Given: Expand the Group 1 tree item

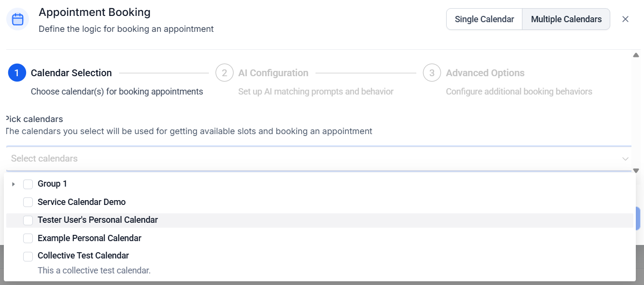Looking at the screenshot, I should 13,184.
